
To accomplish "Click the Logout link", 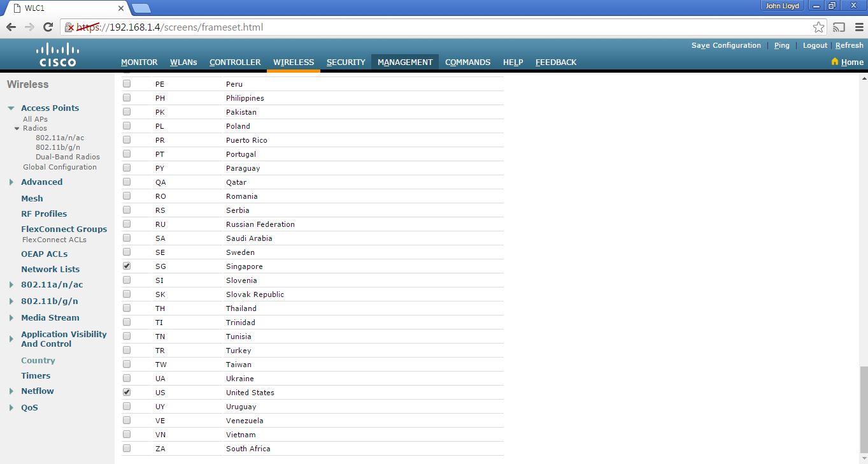I will (815, 45).
